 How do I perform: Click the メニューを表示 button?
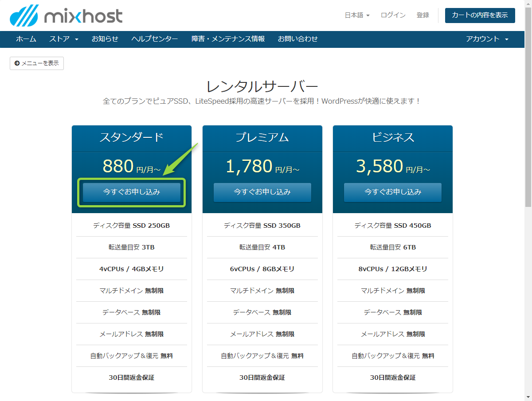pyautogui.click(x=37, y=63)
